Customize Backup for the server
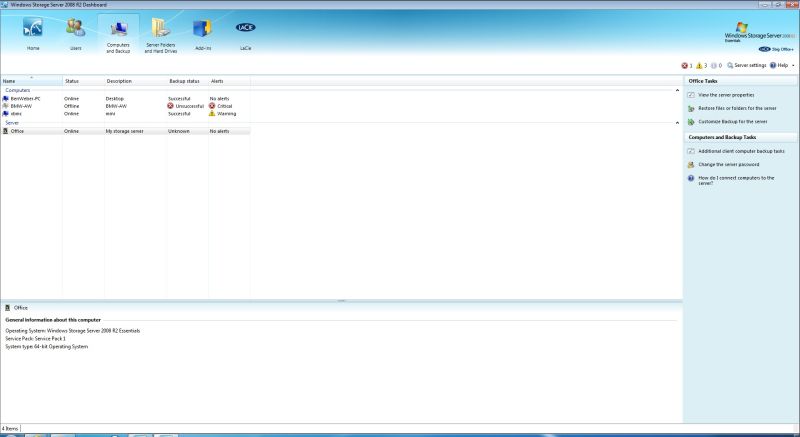Screen dimensions: 800x437 [733, 121]
